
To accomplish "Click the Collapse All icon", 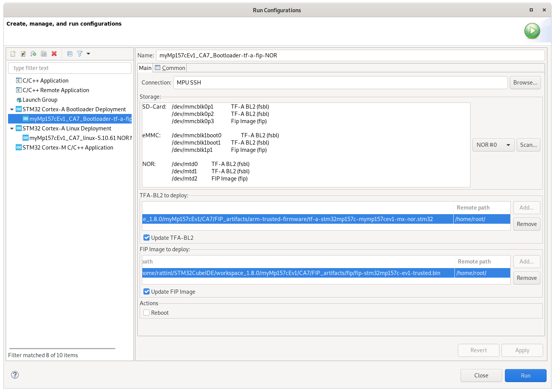I will (x=70, y=54).
